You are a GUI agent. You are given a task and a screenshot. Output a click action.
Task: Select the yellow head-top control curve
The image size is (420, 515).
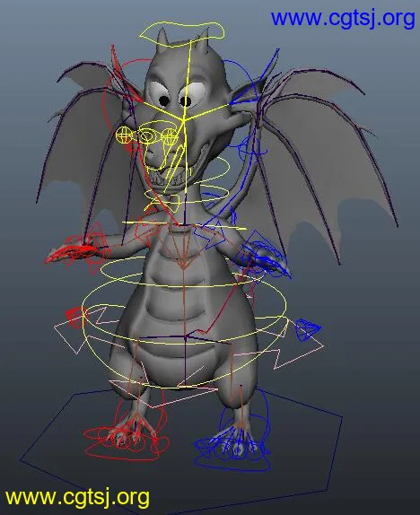pyautogui.click(x=183, y=32)
